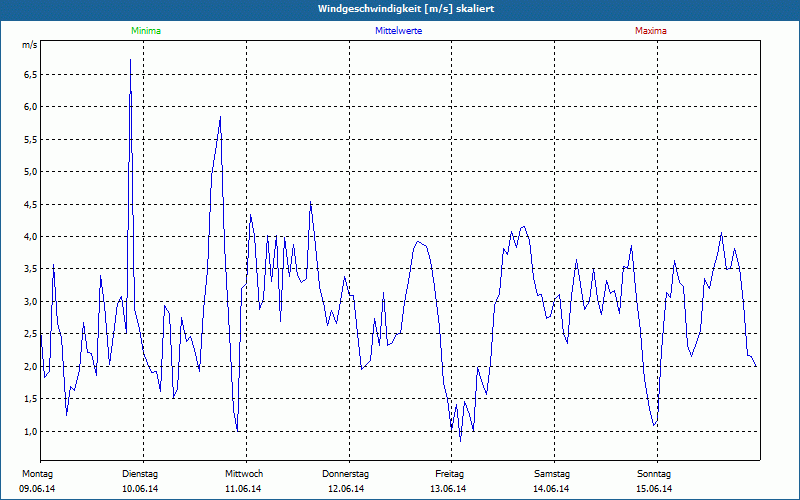Click the 1,0 y-axis value
The image size is (800, 500).
(x=31, y=432)
